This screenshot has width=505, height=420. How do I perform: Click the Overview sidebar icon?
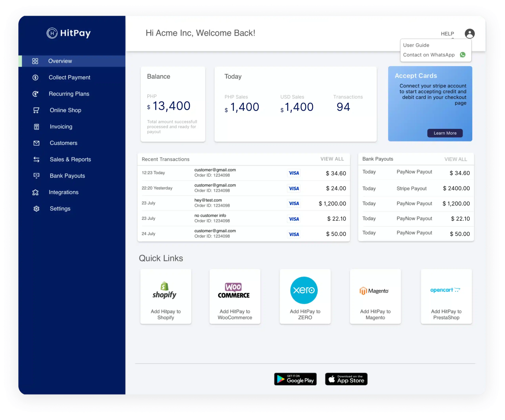(36, 61)
